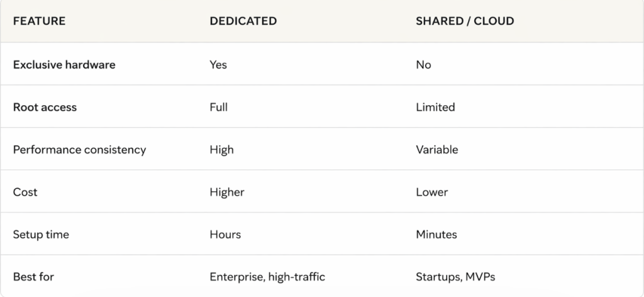This screenshot has width=644, height=297.
Task: Select the Cost row label
Action: [x=25, y=193]
